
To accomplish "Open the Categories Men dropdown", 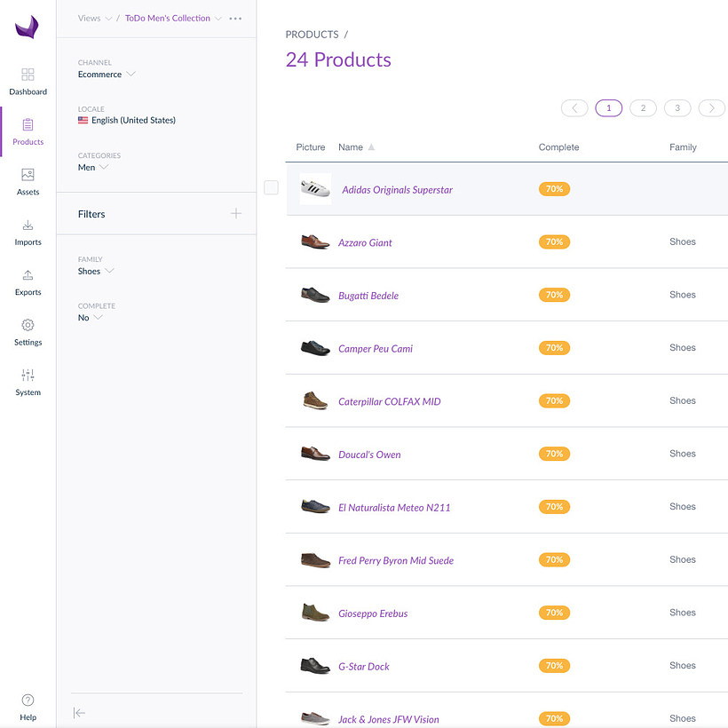I will pos(93,167).
